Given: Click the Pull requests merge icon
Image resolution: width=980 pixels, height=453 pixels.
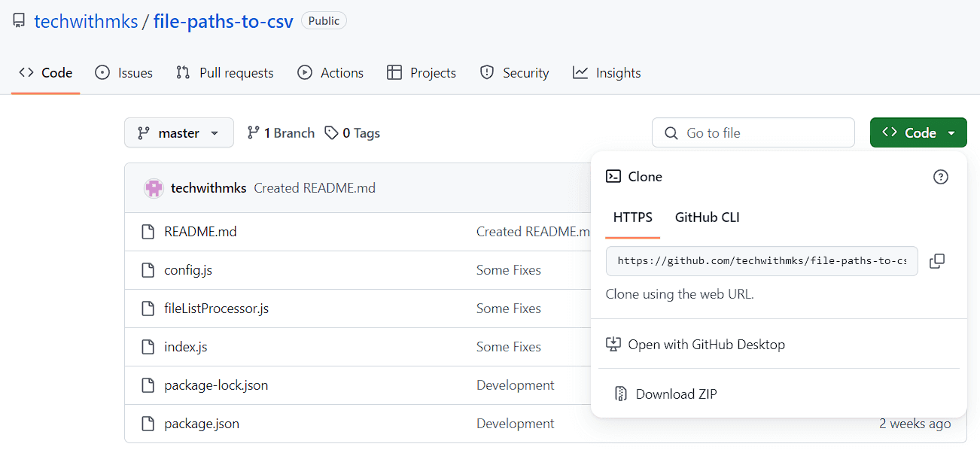Looking at the screenshot, I should pos(183,72).
